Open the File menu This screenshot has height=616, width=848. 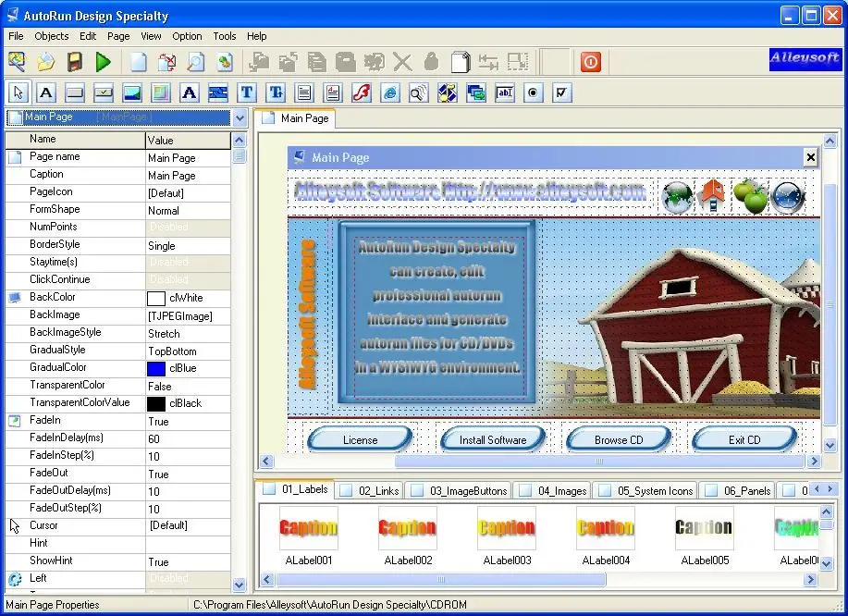pyautogui.click(x=17, y=36)
